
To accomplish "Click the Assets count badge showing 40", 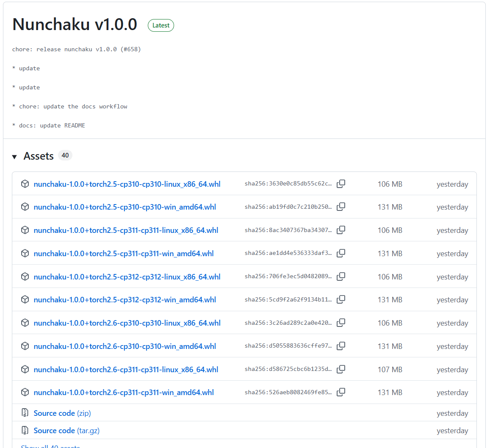I will click(x=65, y=155).
